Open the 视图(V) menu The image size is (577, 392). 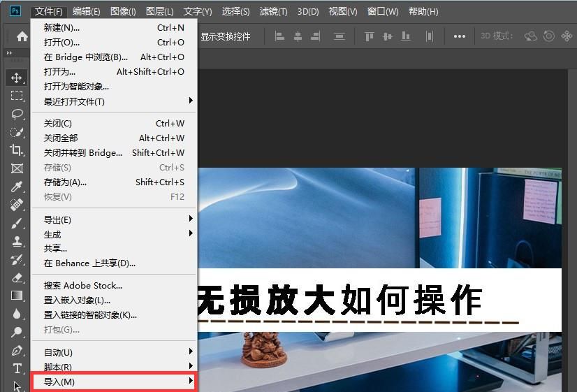click(x=342, y=11)
